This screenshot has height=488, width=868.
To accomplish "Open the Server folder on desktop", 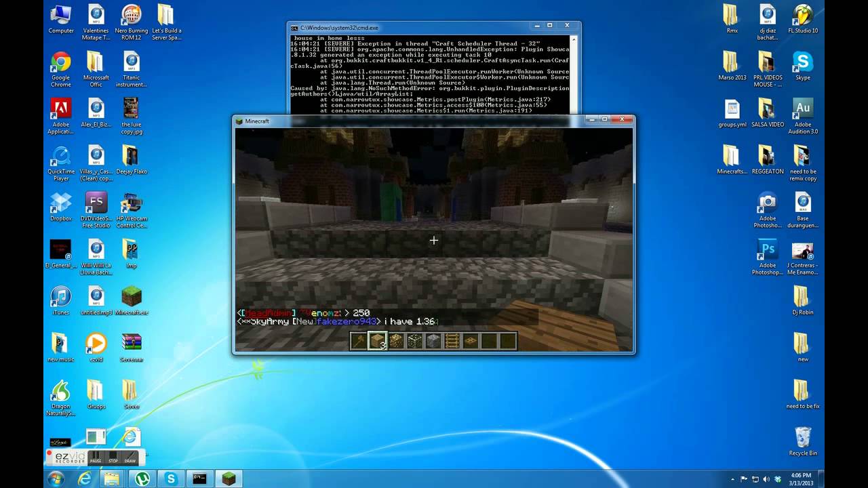I will point(132,394).
